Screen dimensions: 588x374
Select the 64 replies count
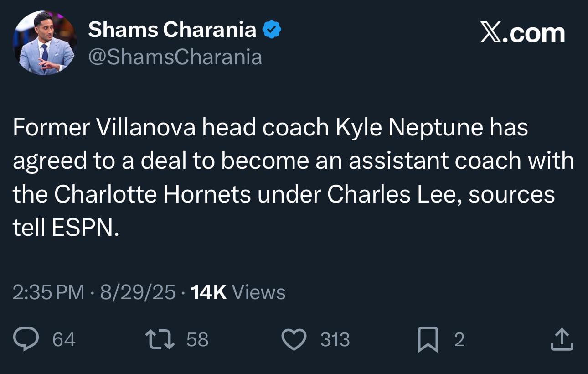[x=64, y=339]
